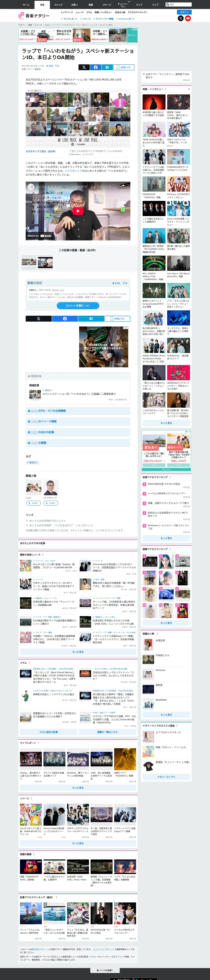The image size is (210, 980).
Task: Share on Facebook below the reader reactions
Action: 65,319
